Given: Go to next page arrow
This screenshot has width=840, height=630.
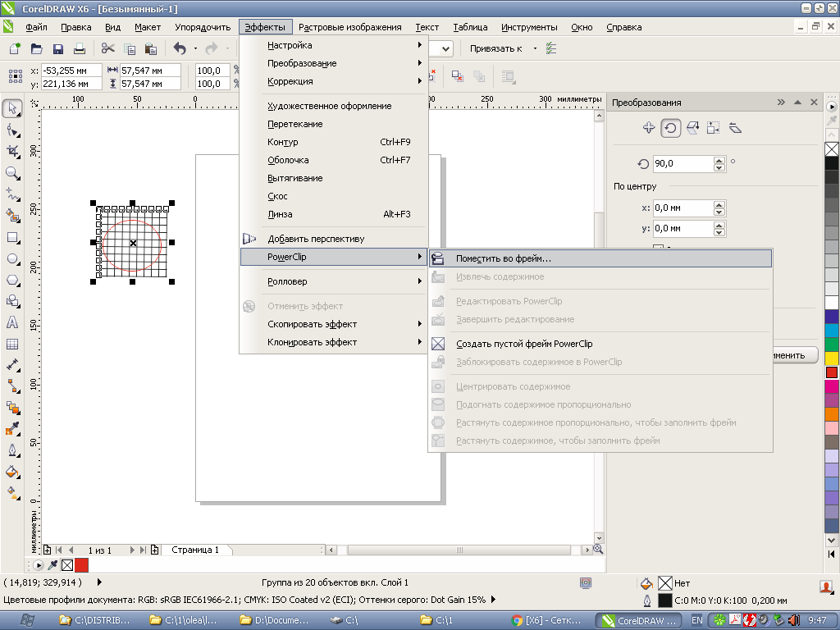Looking at the screenshot, I should 132,550.
